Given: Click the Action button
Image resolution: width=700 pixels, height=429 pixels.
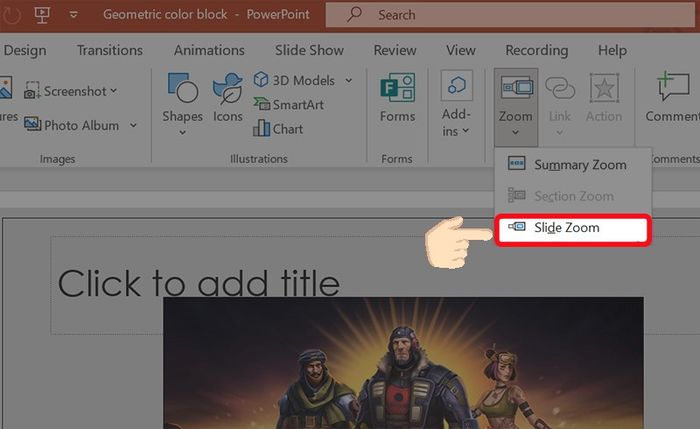Looking at the screenshot, I should (x=604, y=98).
